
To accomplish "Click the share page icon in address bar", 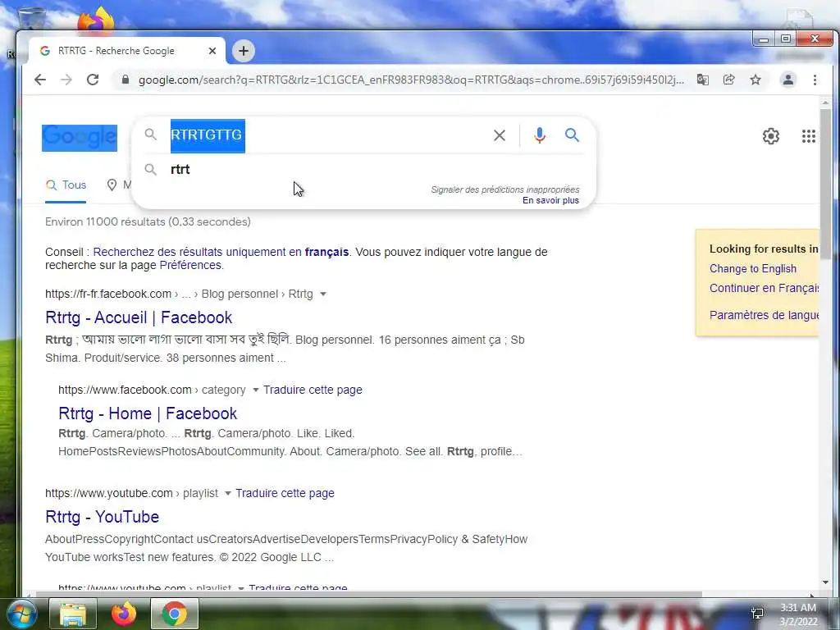I will click(x=728, y=80).
